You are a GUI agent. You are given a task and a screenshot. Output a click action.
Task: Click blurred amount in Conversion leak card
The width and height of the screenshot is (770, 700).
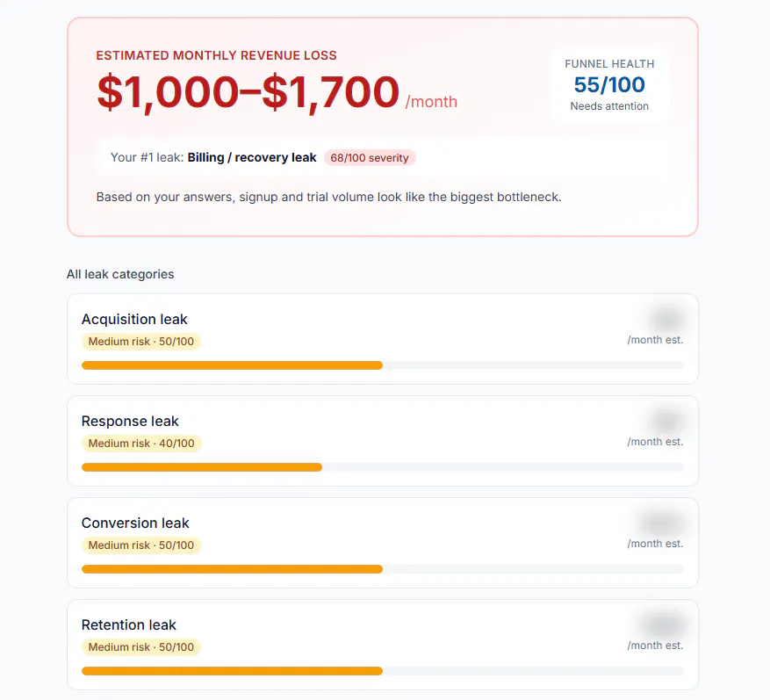pos(662,523)
